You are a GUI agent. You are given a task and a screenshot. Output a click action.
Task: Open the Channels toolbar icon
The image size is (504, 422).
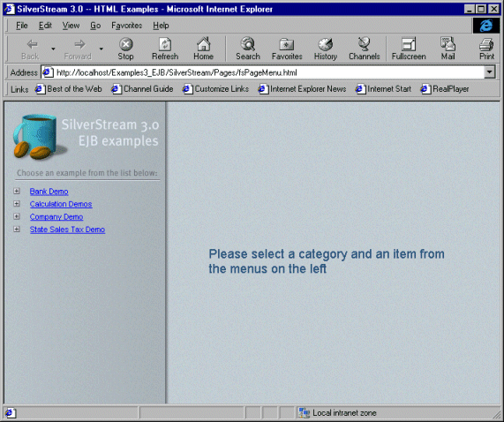(365, 44)
